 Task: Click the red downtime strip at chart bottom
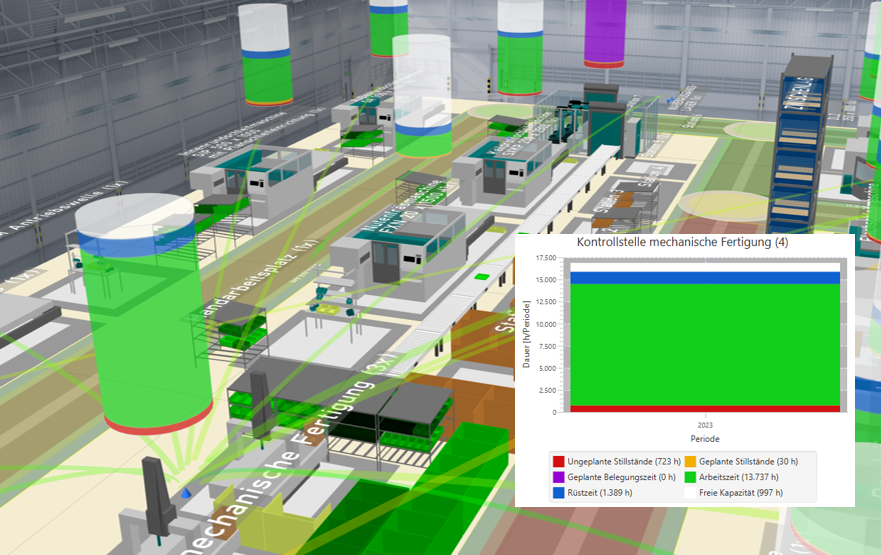[705, 408]
